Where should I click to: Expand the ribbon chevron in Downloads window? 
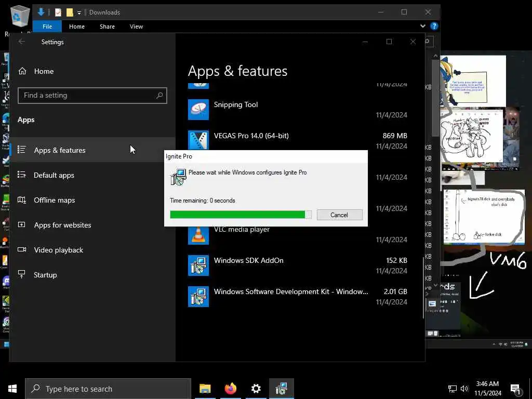pyautogui.click(x=423, y=26)
